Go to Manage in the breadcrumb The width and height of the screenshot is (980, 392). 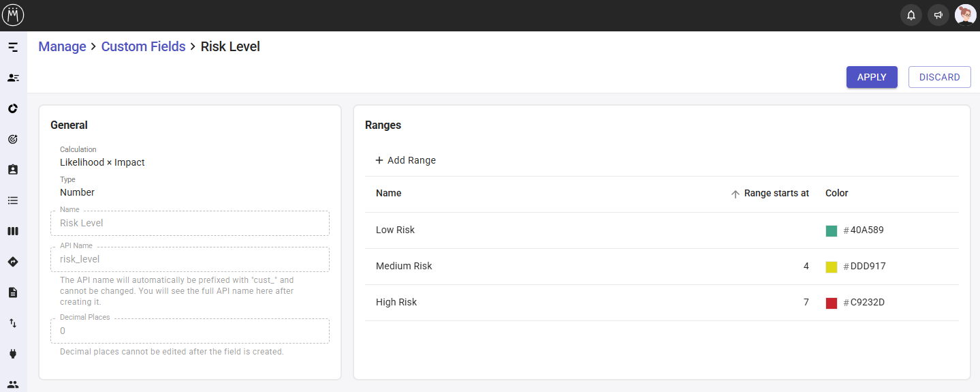(62, 47)
